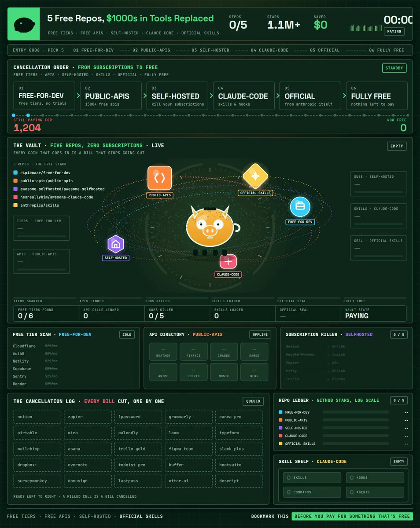This screenshot has height=528, width=420.
Task: Click the PAYING badge under the timer
Action: tap(394, 32)
